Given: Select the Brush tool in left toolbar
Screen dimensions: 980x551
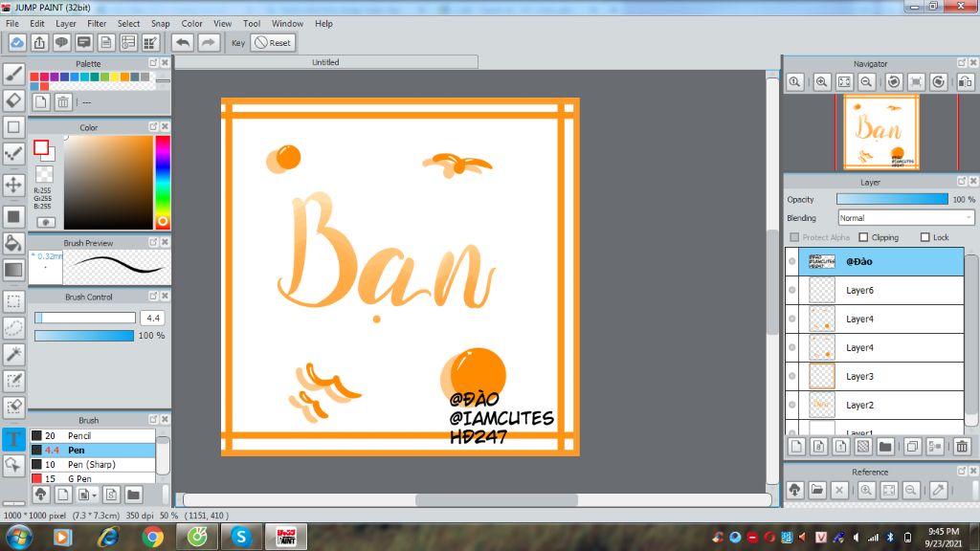Looking at the screenshot, I should click(x=13, y=74).
